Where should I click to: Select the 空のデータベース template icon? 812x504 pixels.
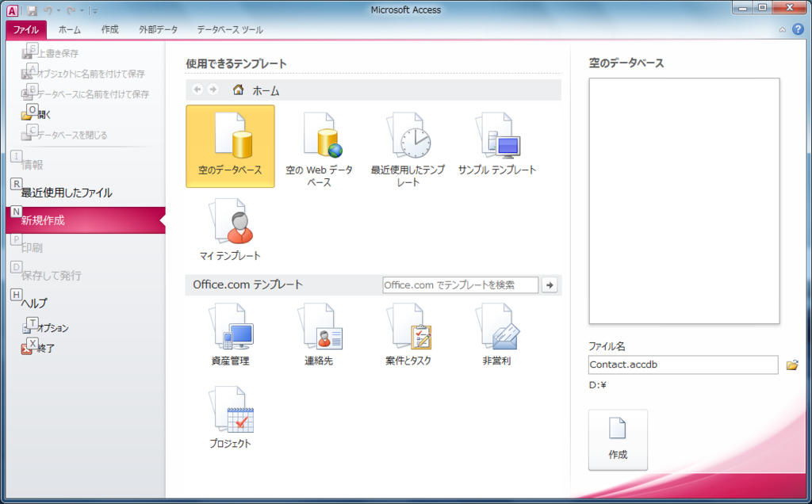pos(230,146)
